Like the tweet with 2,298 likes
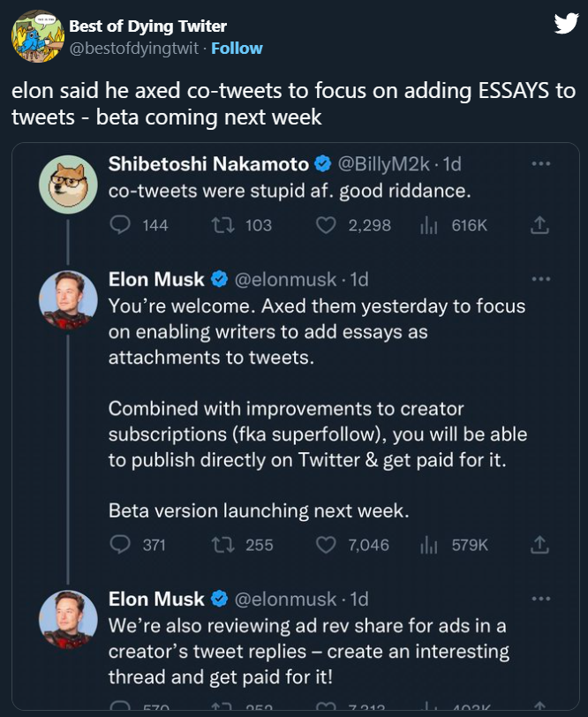Viewport: 588px width, 717px height. (326, 226)
